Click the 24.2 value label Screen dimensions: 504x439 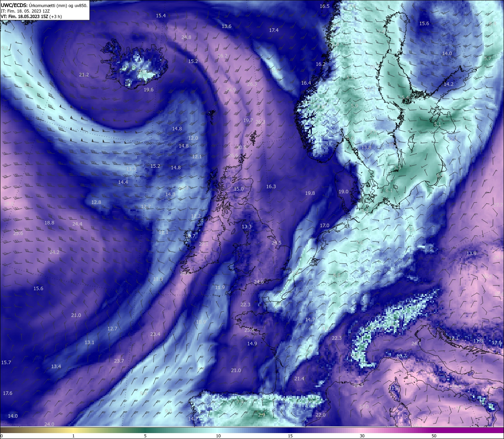[54, 252]
